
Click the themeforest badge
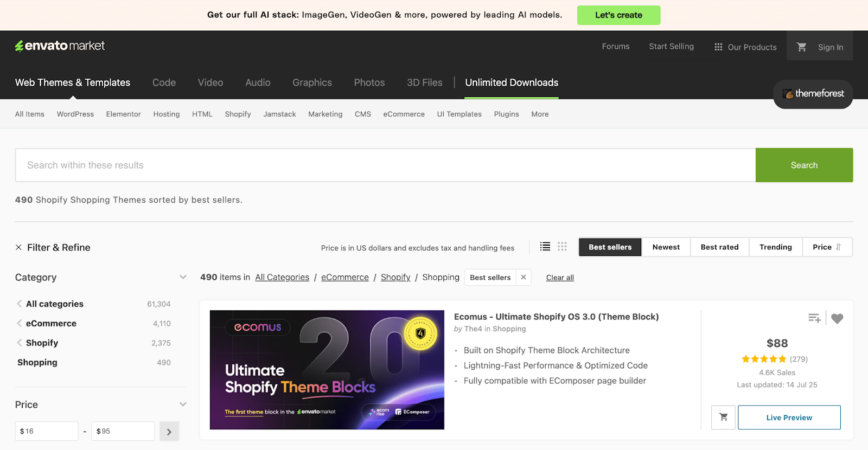pyautogui.click(x=813, y=94)
